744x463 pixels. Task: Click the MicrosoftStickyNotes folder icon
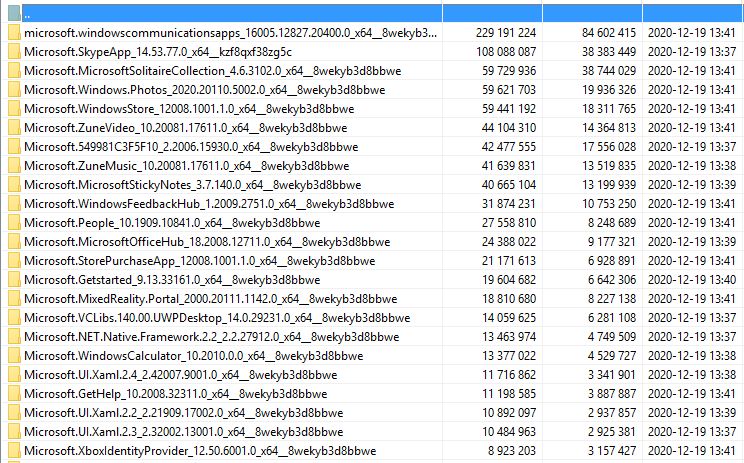tap(14, 184)
